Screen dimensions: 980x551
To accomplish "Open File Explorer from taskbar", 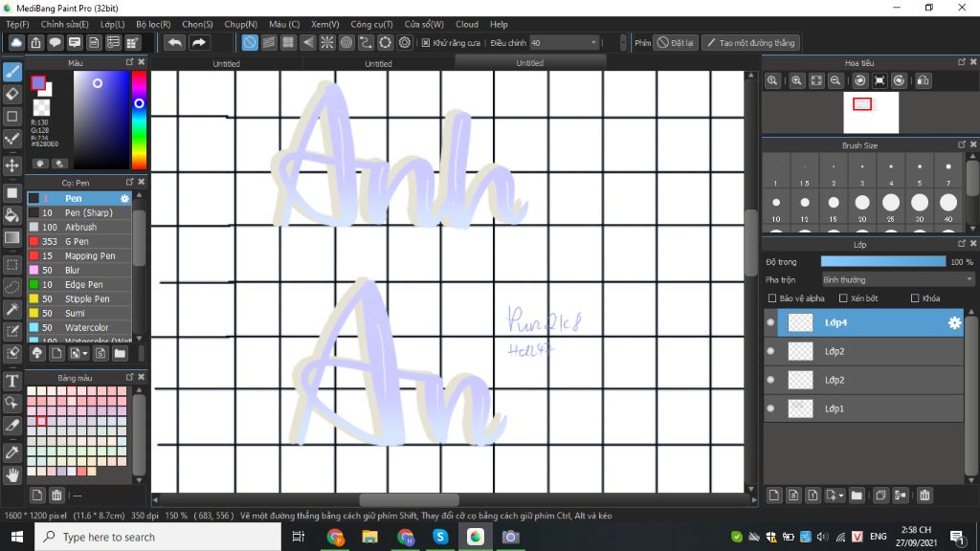I will click(x=370, y=537).
